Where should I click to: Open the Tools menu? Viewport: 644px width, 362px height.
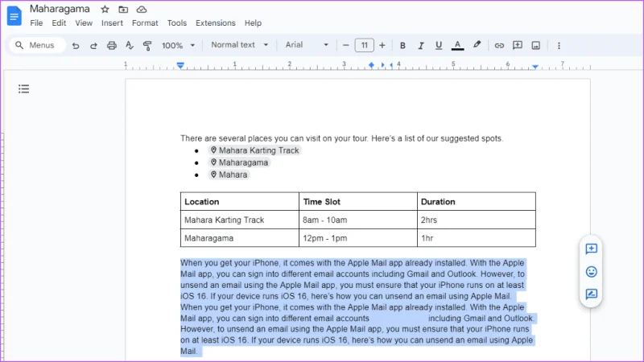(x=177, y=23)
